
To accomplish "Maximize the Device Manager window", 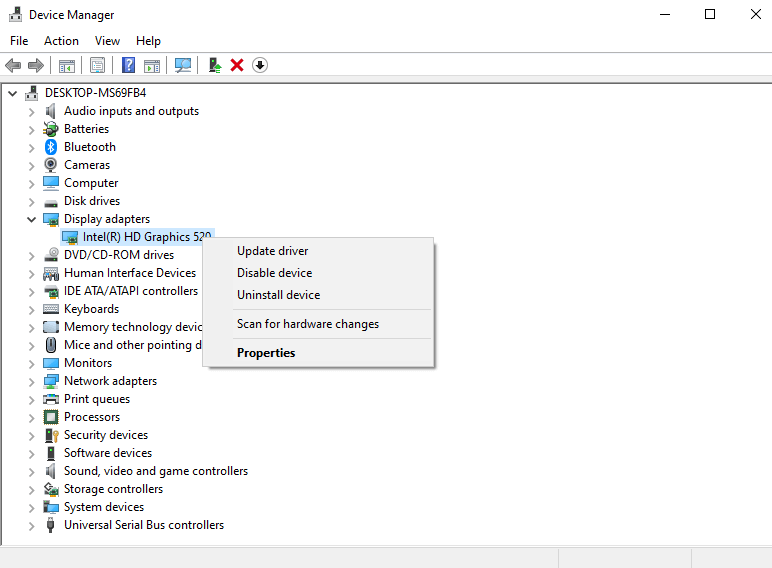I will tap(710, 14).
